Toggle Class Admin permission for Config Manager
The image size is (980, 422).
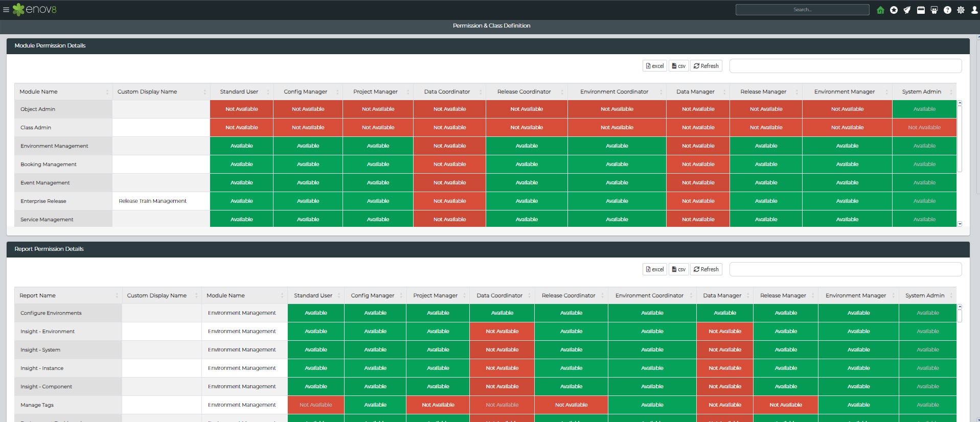tap(308, 128)
